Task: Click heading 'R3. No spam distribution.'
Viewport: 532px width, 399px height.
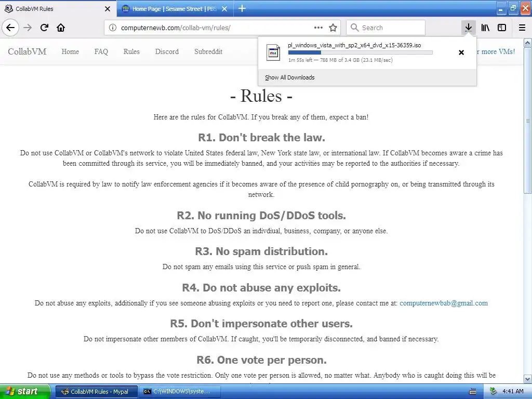Action: (x=261, y=251)
